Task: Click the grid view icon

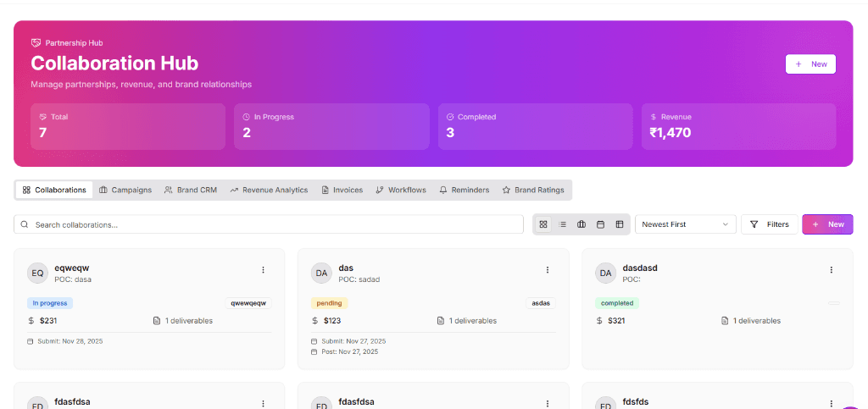Action: (543, 224)
